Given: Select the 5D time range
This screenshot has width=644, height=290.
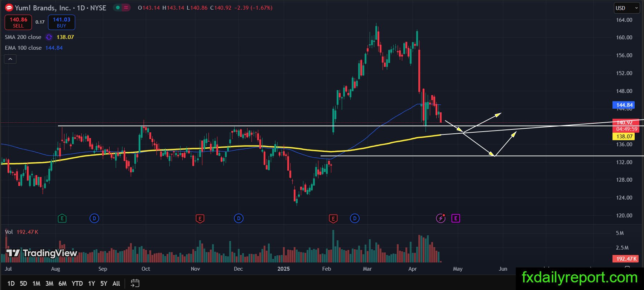Looking at the screenshot, I should click(x=23, y=284).
